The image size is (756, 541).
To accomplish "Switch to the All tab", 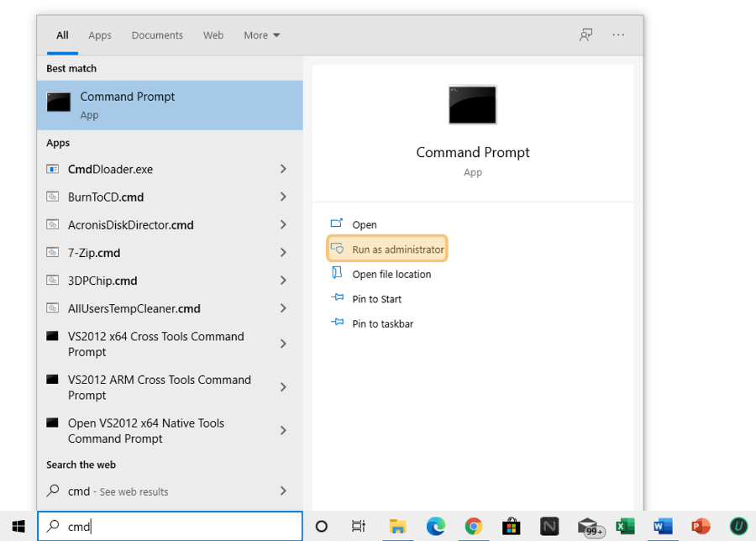I will [62, 35].
